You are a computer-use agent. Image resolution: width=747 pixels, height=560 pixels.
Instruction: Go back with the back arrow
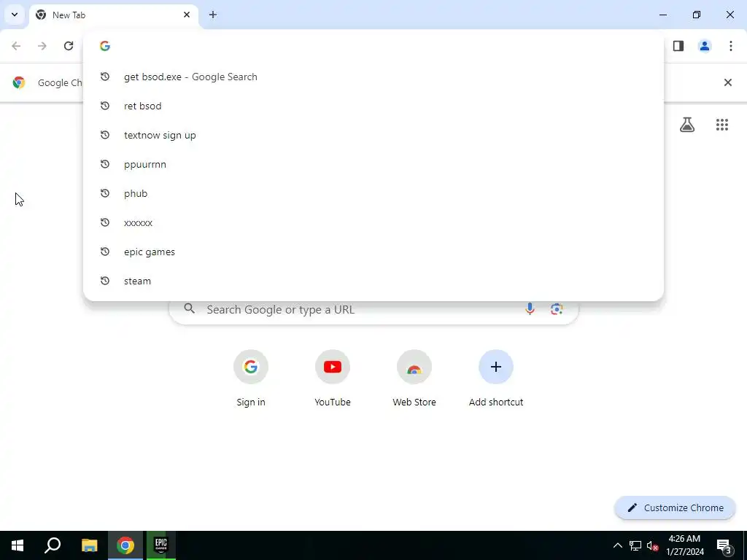[x=16, y=46]
